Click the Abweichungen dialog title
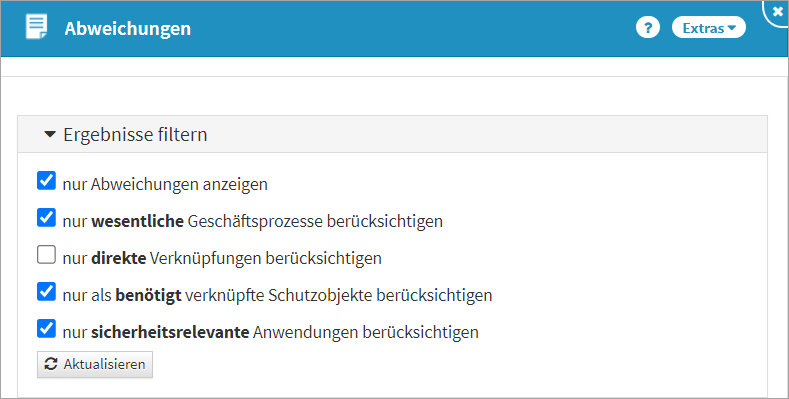 coord(128,29)
